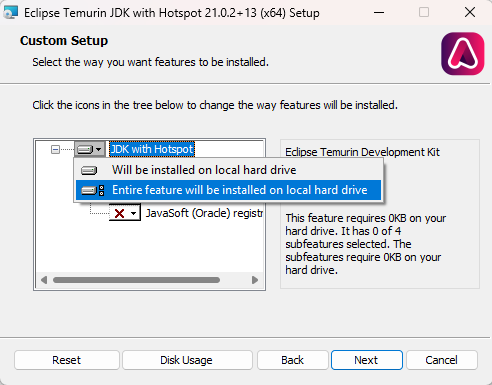Click the feature tree horizontal scrollbar thumb
Image resolution: width=492 pixels, height=385 pixels.
pos(136,280)
